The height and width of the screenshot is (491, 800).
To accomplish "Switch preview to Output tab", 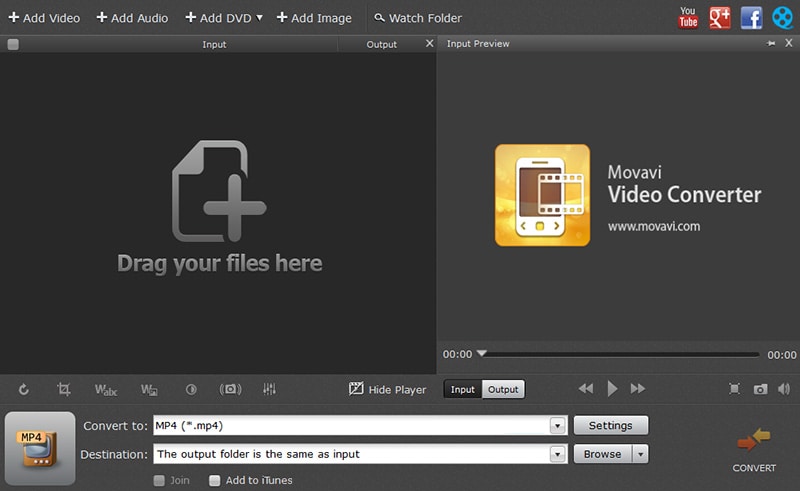I will click(503, 389).
